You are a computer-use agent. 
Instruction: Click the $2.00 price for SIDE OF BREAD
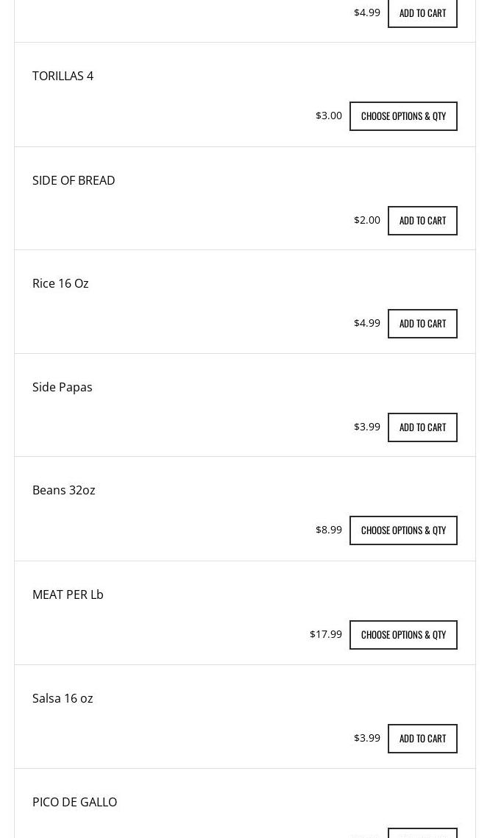(367, 220)
